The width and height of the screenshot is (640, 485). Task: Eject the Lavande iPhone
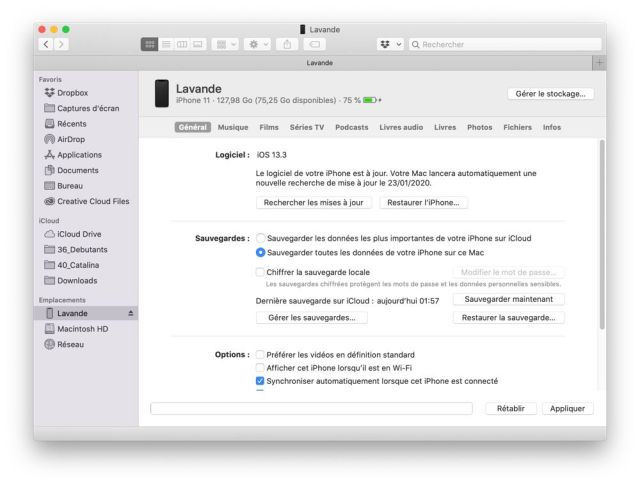[x=131, y=313]
